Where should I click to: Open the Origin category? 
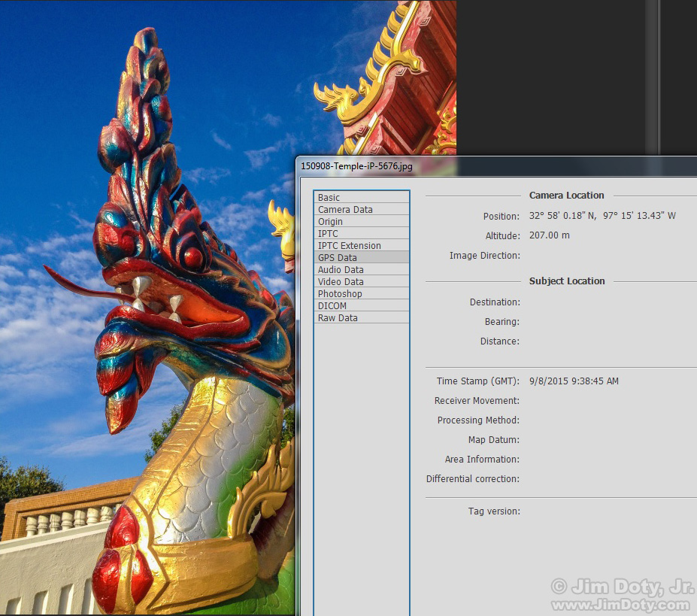(x=362, y=221)
